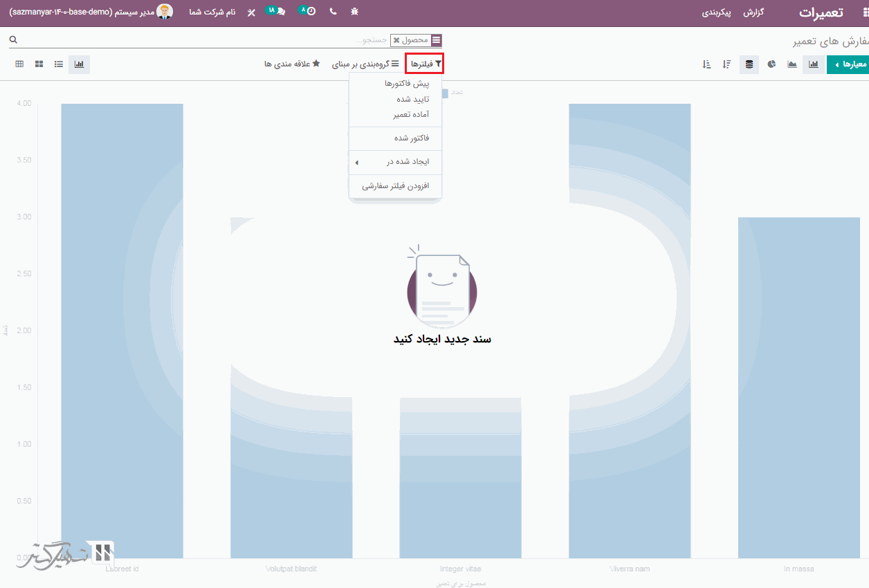Open the گزارش menu
869x588 pixels.
click(x=753, y=12)
